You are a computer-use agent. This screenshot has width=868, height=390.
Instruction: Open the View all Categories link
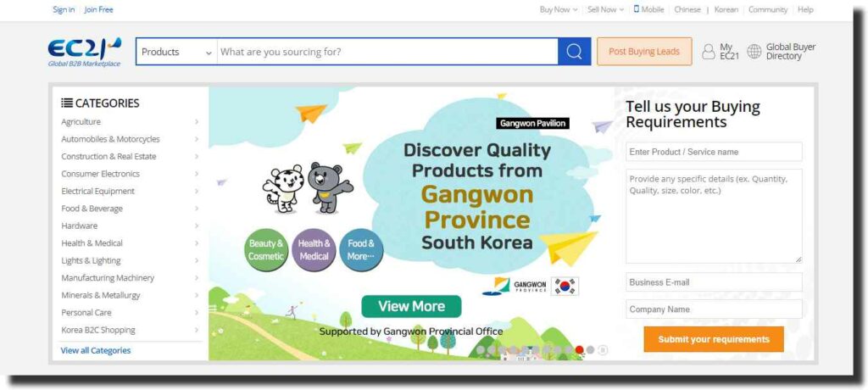(x=96, y=351)
